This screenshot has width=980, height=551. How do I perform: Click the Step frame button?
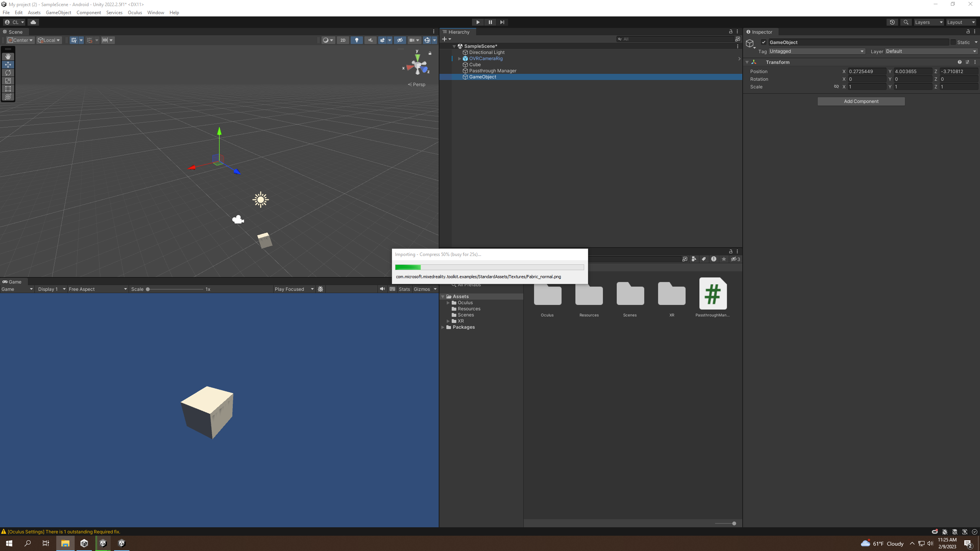[x=502, y=22]
